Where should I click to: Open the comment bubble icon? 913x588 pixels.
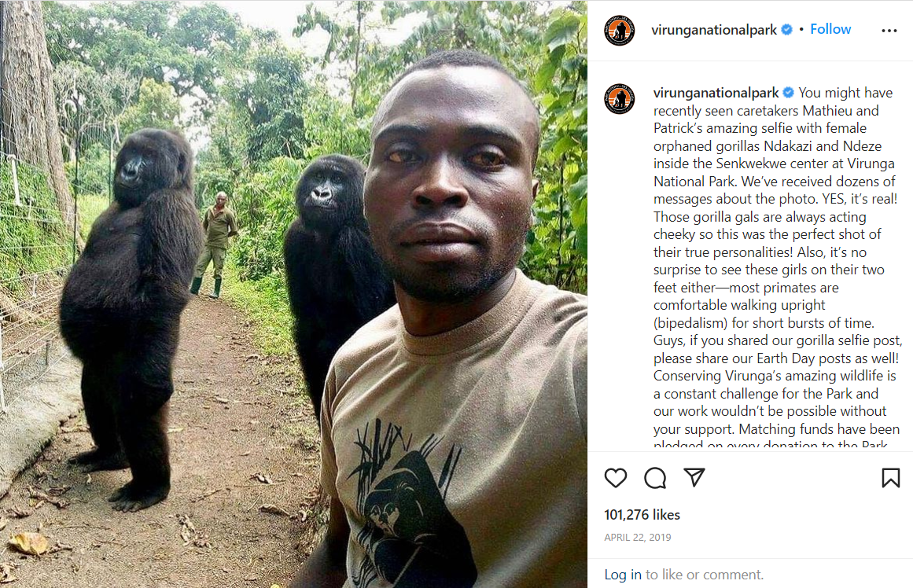pos(655,478)
